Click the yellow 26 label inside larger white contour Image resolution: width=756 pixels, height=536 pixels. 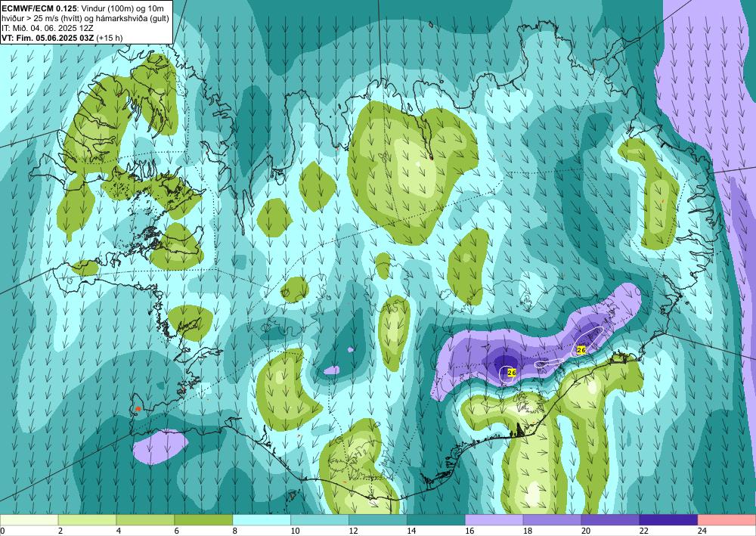tap(581, 349)
